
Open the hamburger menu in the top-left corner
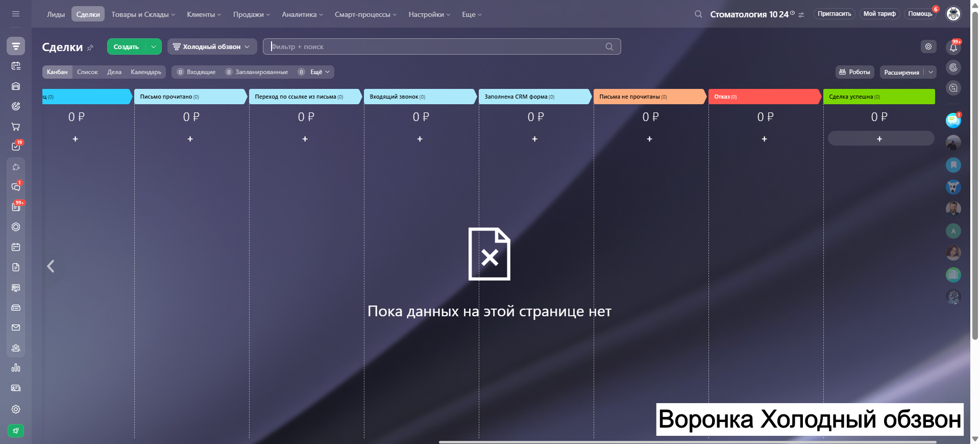tap(16, 14)
